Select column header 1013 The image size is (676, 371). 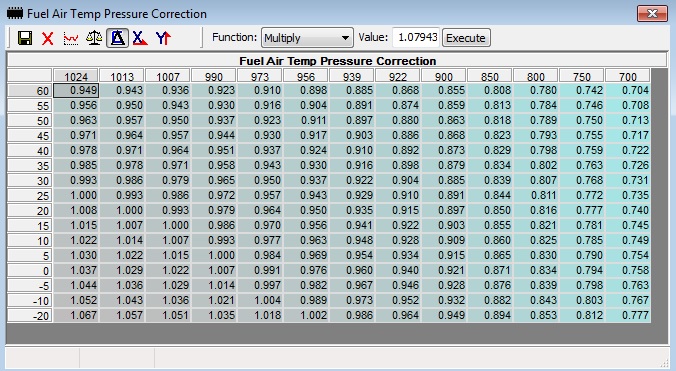pos(122,76)
